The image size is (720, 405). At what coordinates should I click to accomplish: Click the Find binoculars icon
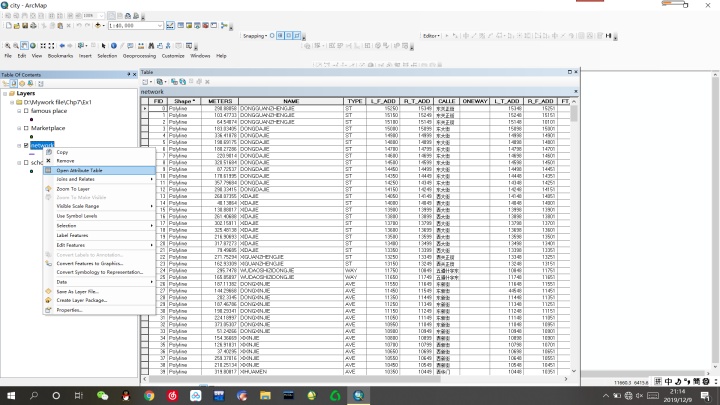[x=151, y=46]
